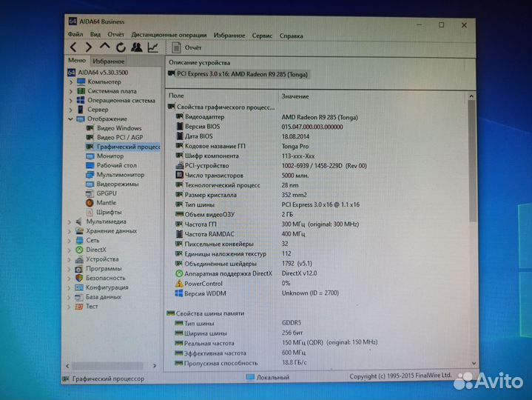
Task: Switch to the Избранное sidebar tab
Action: pyautogui.click(x=108, y=61)
